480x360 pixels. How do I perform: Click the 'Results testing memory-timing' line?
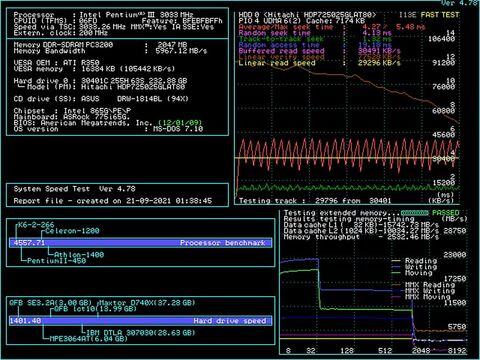click(x=349, y=219)
